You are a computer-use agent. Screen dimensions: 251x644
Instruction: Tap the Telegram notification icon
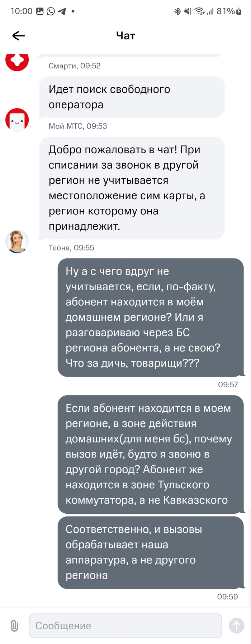[x=62, y=11]
